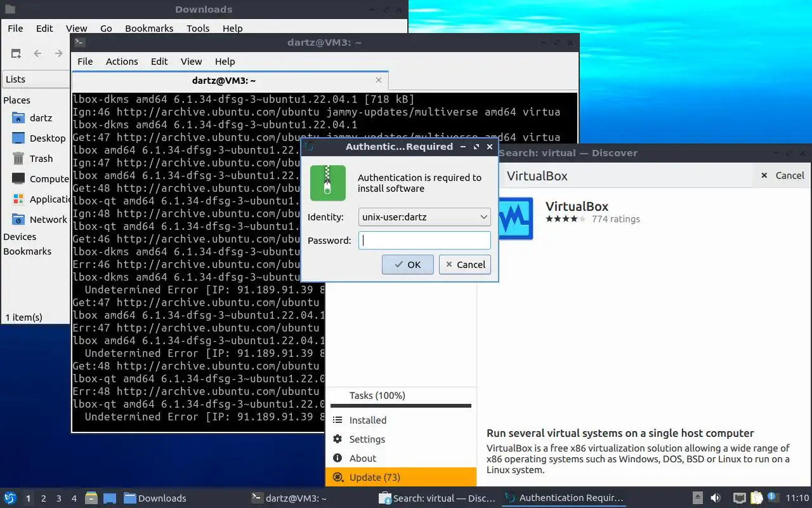Confirm authentication with OK button

[408, 264]
